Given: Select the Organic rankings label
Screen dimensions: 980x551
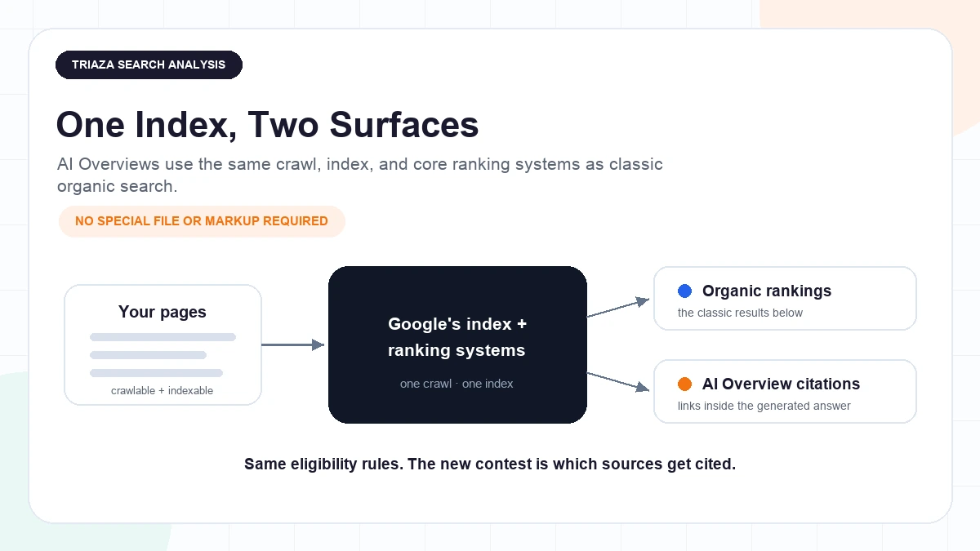Looking at the screenshot, I should pos(767,291).
